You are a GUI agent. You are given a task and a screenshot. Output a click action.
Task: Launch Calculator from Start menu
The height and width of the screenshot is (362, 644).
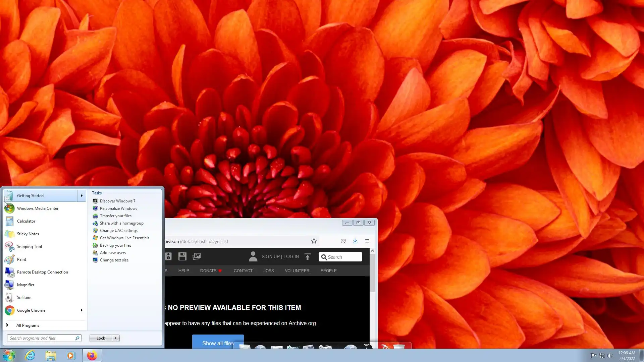coord(26,221)
